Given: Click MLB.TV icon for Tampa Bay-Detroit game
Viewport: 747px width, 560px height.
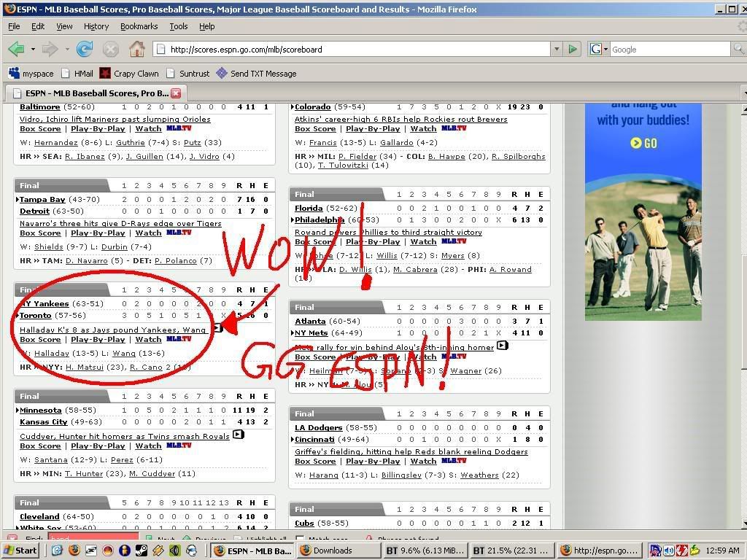Looking at the screenshot, I should (x=179, y=233).
